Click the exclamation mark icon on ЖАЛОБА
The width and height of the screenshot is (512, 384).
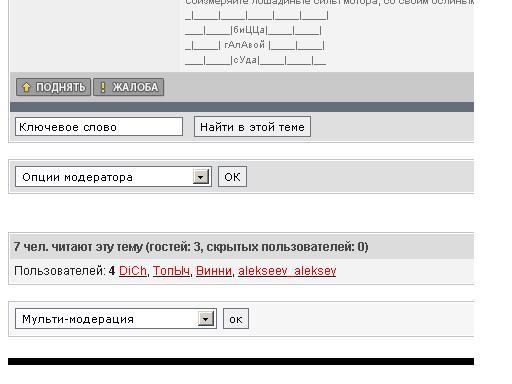103,87
